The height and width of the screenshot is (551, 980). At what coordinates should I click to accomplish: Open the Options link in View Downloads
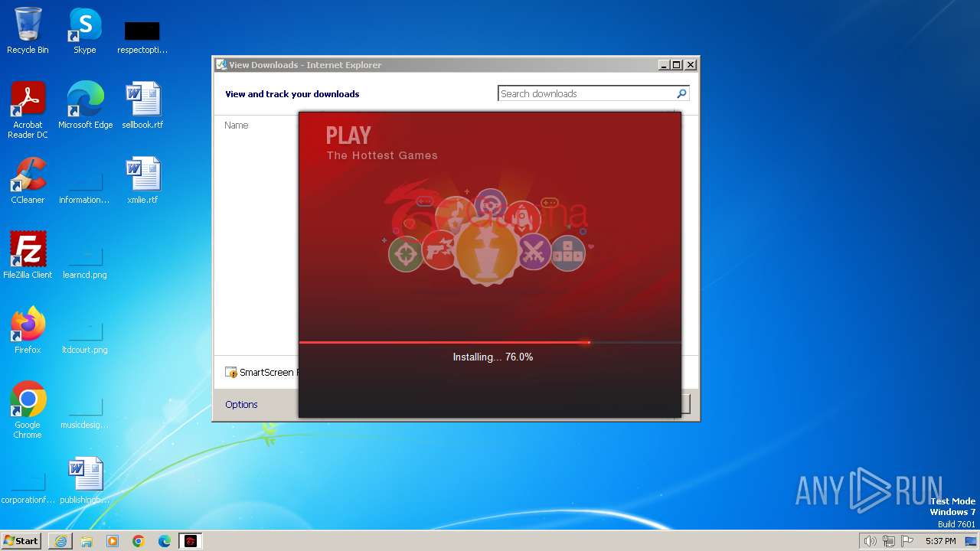[241, 404]
